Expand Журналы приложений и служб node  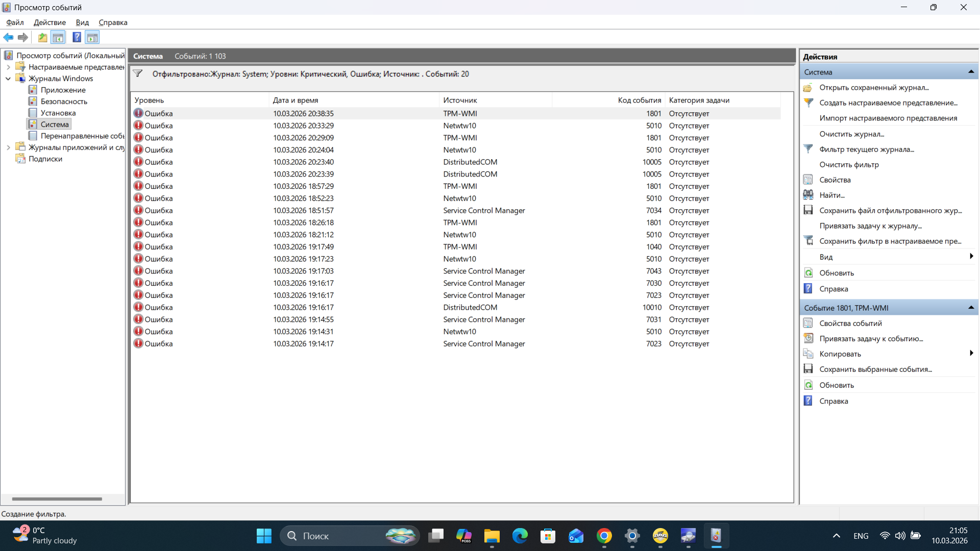point(8,147)
